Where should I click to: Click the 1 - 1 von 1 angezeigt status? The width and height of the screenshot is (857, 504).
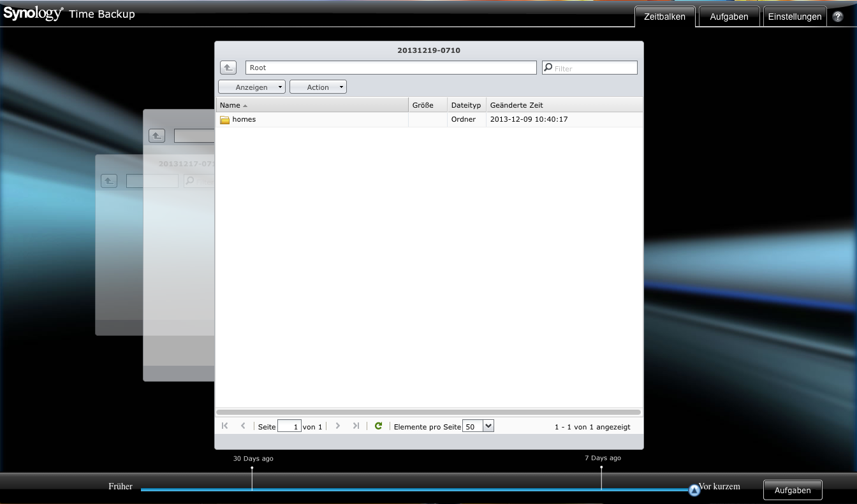point(592,427)
